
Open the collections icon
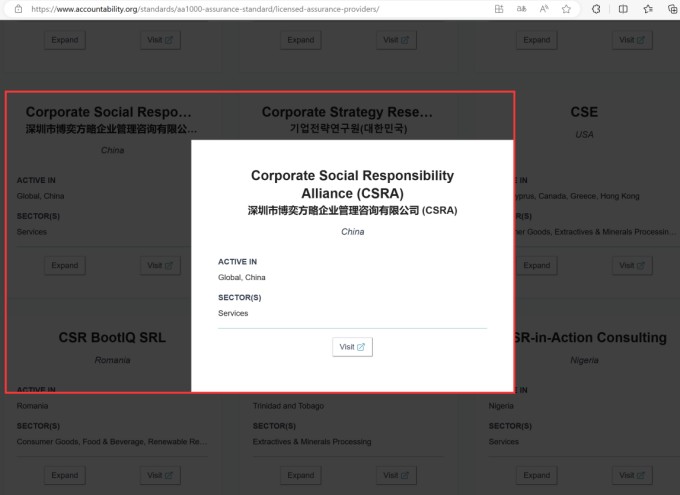click(x=673, y=9)
